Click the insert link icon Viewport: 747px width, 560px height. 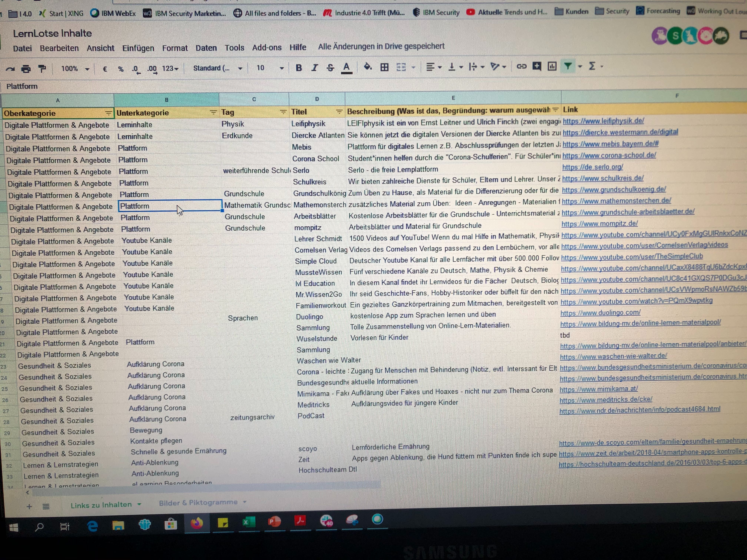click(x=521, y=66)
